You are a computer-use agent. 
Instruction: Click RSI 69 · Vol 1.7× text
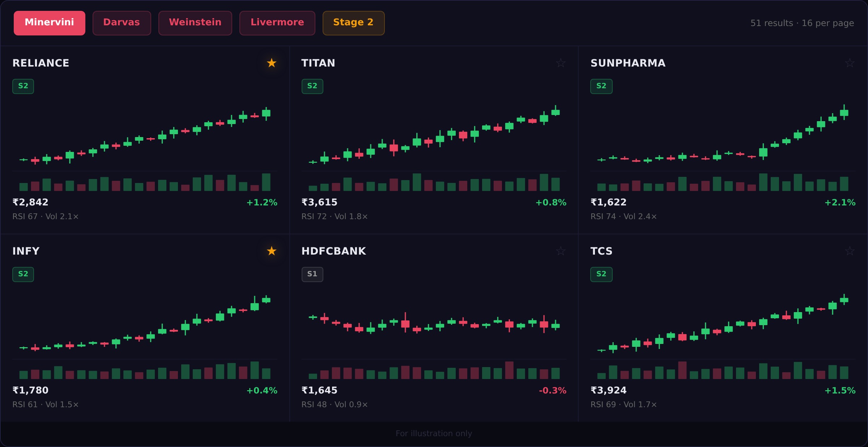click(624, 405)
